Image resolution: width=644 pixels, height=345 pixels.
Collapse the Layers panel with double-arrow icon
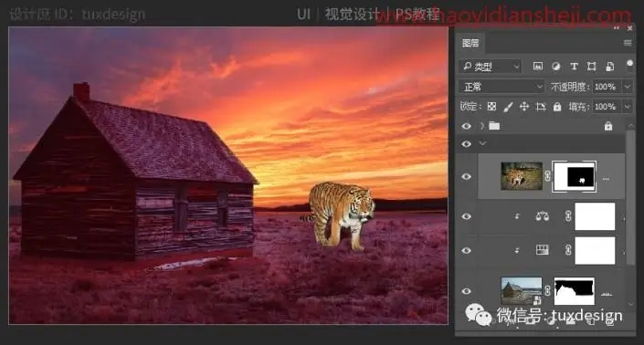coord(617,28)
